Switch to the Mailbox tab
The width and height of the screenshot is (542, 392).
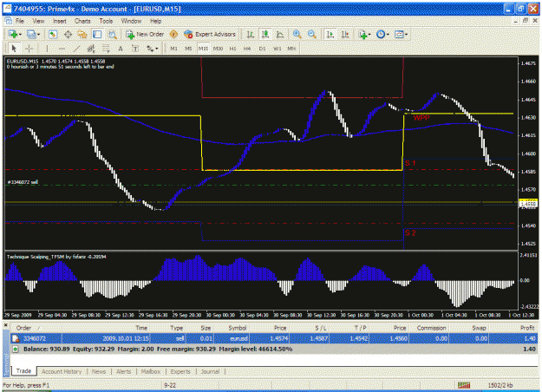tap(151, 371)
